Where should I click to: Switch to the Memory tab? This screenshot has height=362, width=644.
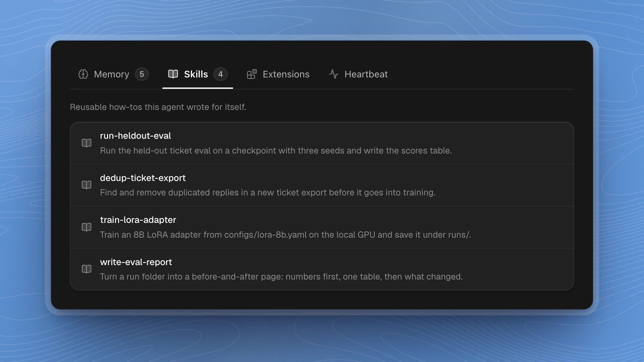pyautogui.click(x=113, y=74)
